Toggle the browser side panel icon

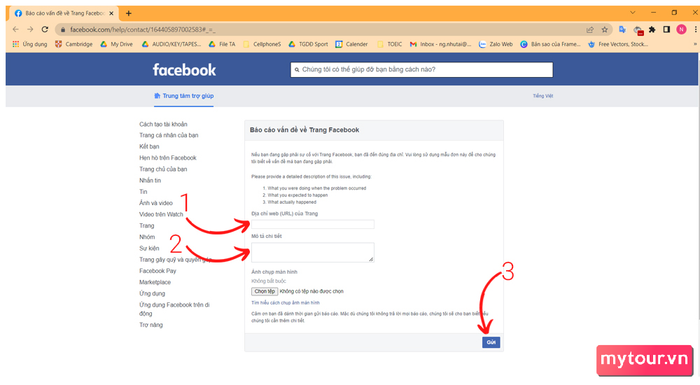pos(666,29)
